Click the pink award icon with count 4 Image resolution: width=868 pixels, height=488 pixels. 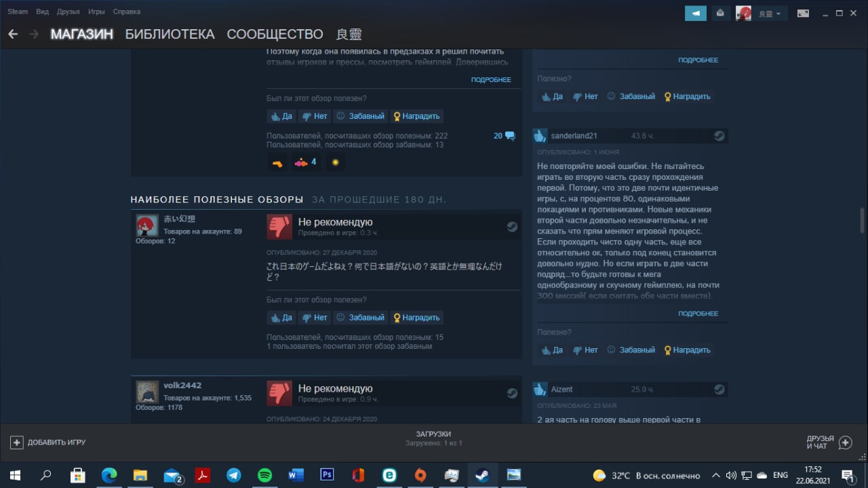305,162
